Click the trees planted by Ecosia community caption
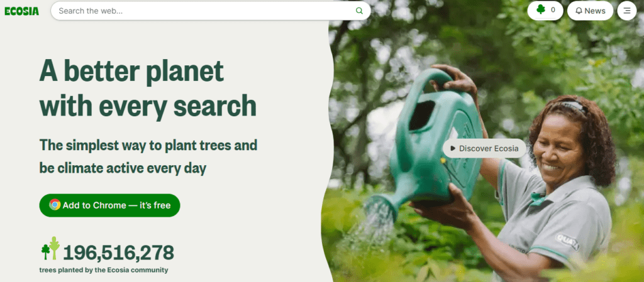Screen dimensions: 644x282 coord(104,270)
